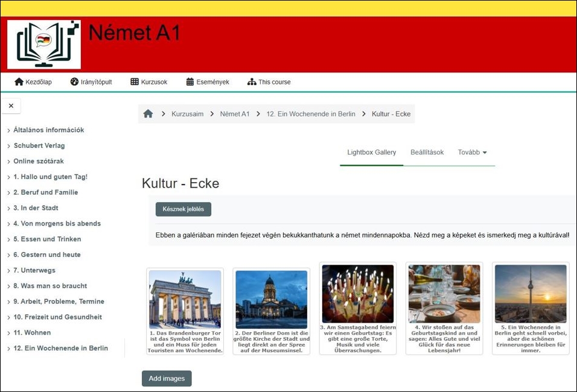Click the Kurzusok grid icon

(x=135, y=82)
